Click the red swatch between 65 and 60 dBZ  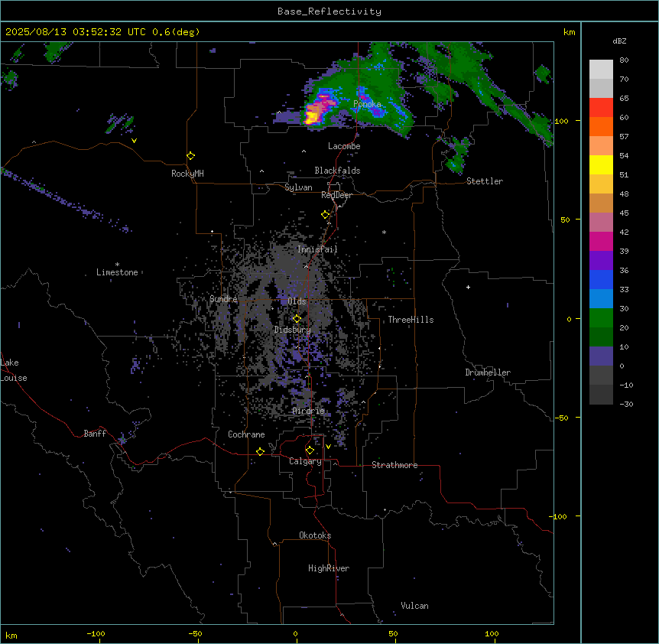[x=601, y=108]
